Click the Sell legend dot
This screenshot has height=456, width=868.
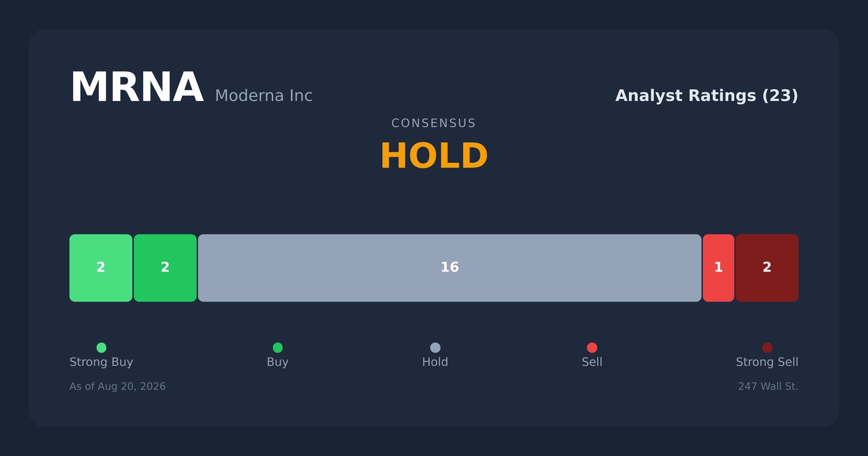pyautogui.click(x=592, y=347)
